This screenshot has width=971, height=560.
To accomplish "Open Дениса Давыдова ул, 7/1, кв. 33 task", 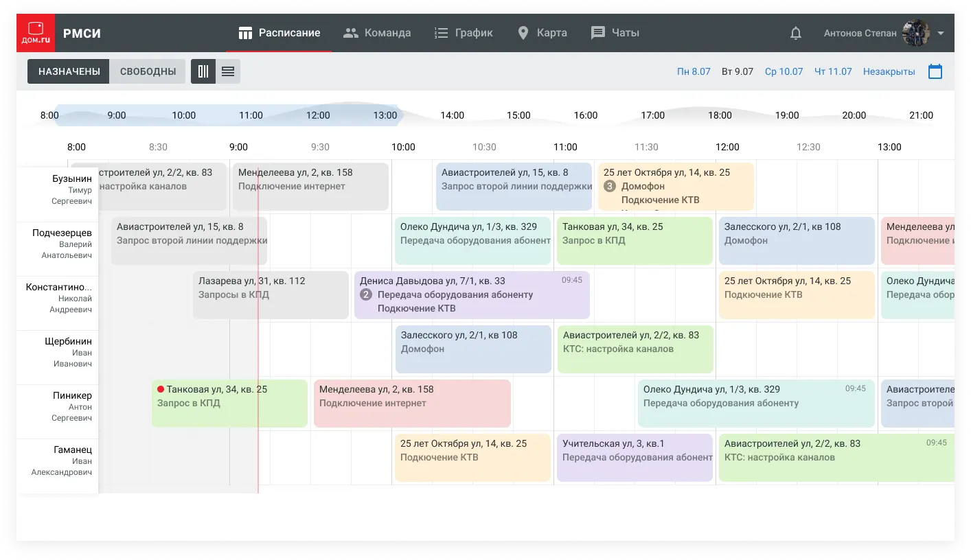I will (x=472, y=295).
